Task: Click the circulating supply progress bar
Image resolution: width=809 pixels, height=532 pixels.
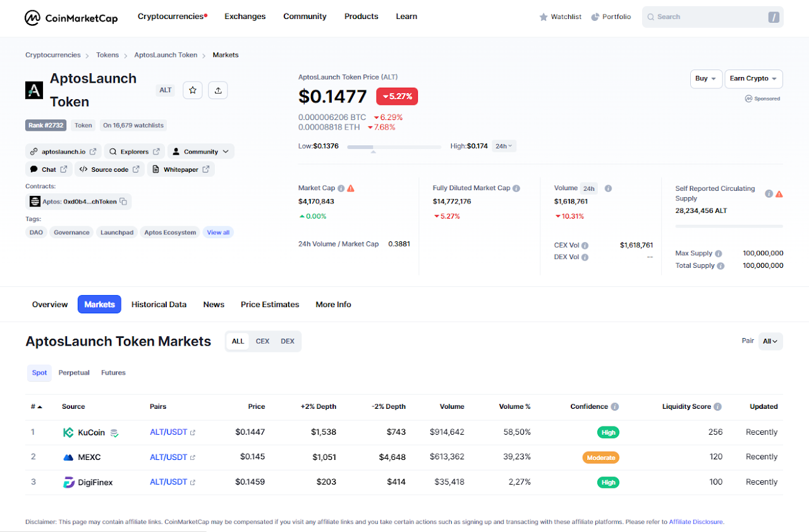Action: pyautogui.click(x=729, y=226)
